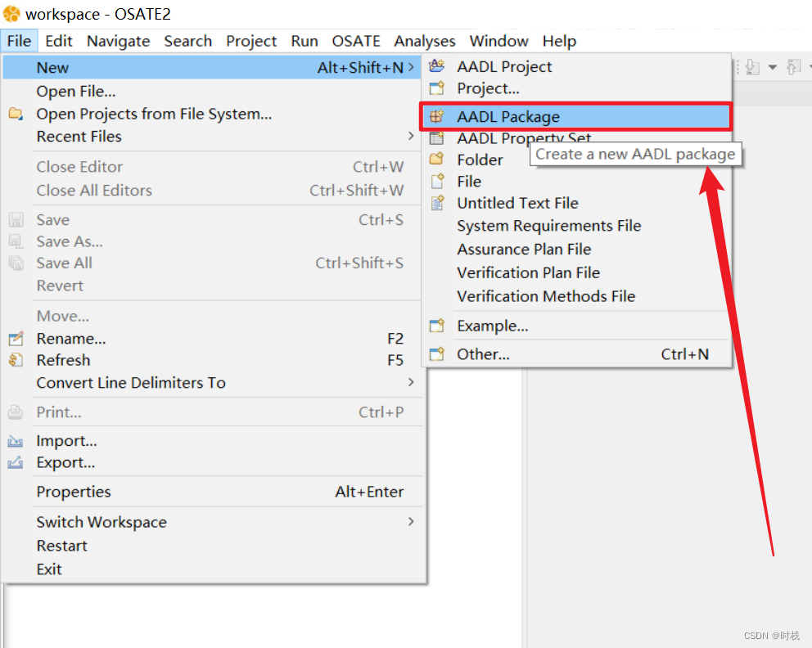
Task: Open the Help menu
Action: pyautogui.click(x=559, y=41)
